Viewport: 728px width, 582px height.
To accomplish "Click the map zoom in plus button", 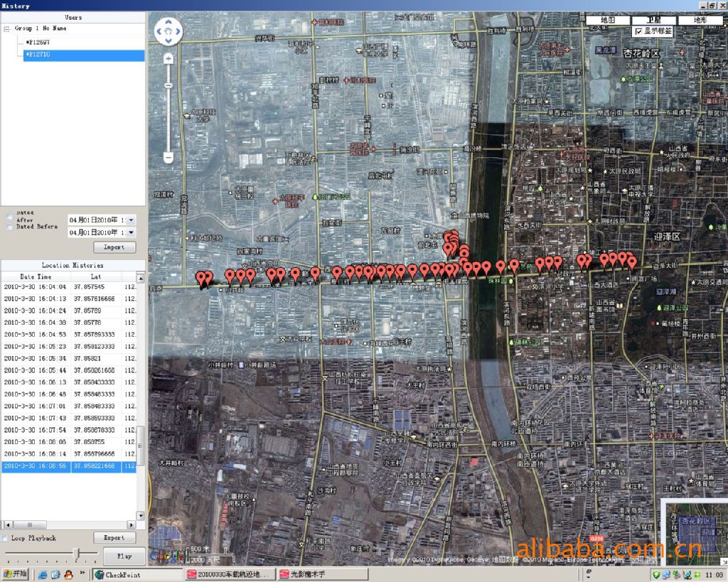I will click(x=168, y=60).
